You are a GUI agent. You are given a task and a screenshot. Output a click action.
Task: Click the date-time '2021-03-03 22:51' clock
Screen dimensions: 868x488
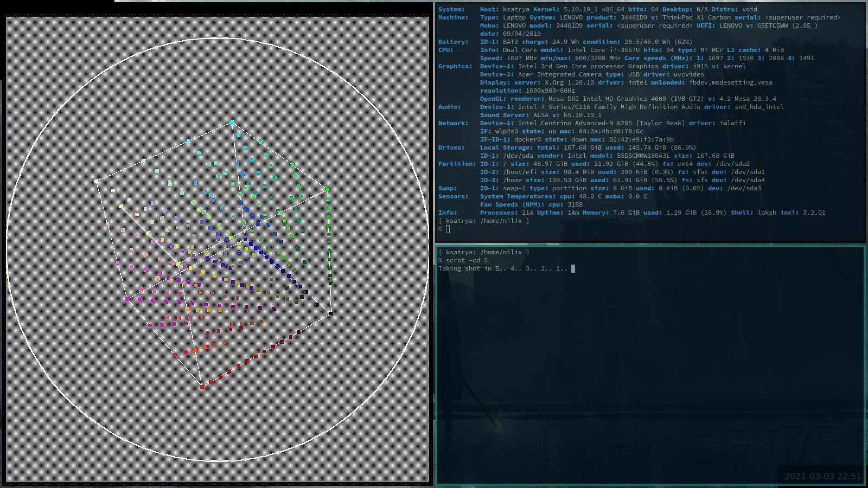(x=822, y=476)
